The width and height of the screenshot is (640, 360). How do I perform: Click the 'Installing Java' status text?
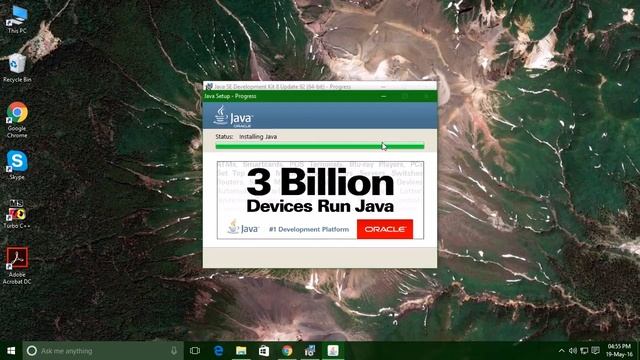[x=258, y=137]
